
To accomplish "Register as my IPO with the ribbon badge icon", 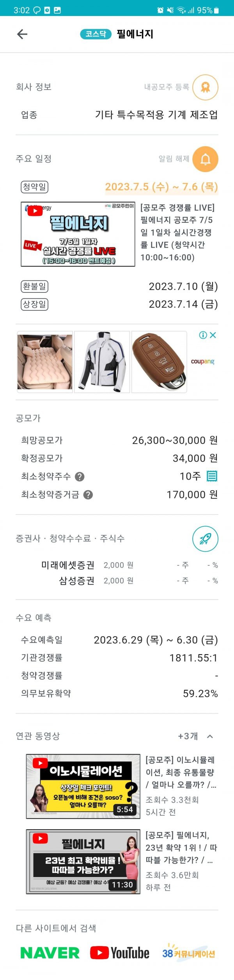I will coord(205,87).
